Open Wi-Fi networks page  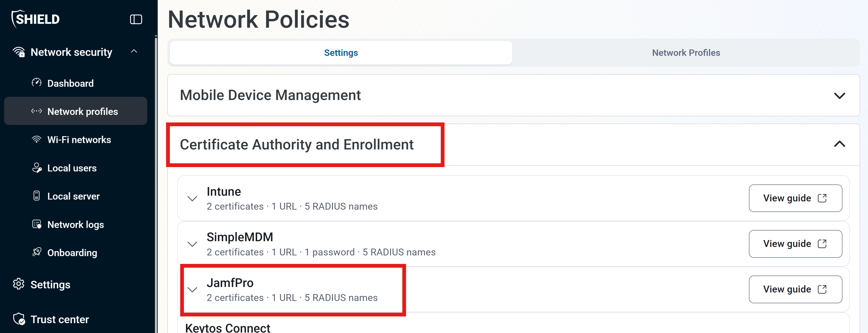(79, 140)
